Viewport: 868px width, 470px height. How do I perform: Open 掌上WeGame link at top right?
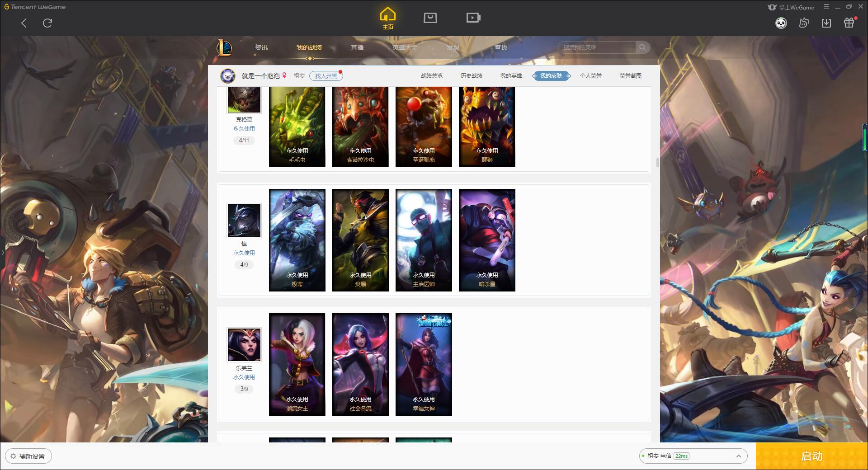click(x=791, y=7)
